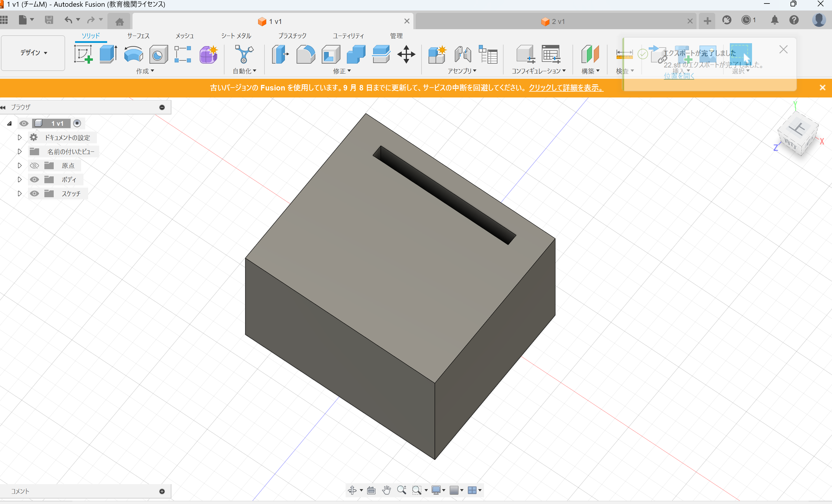Image resolution: width=832 pixels, height=504 pixels.
Task: Select the Fillet tool
Action: click(306, 54)
